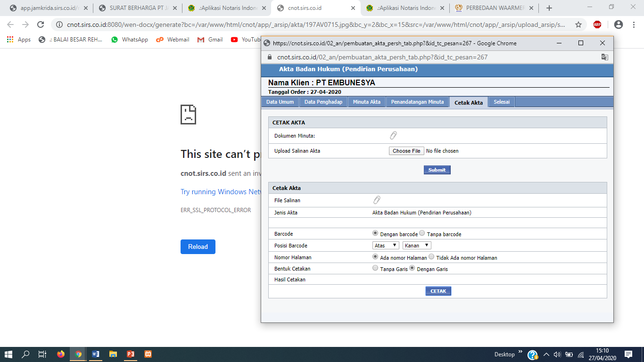Click Choose File for Upload Salinan Akta

pos(406,151)
